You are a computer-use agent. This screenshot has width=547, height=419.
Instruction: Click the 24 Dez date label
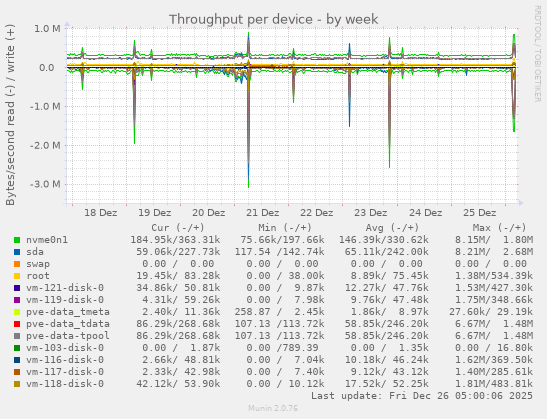(426, 213)
